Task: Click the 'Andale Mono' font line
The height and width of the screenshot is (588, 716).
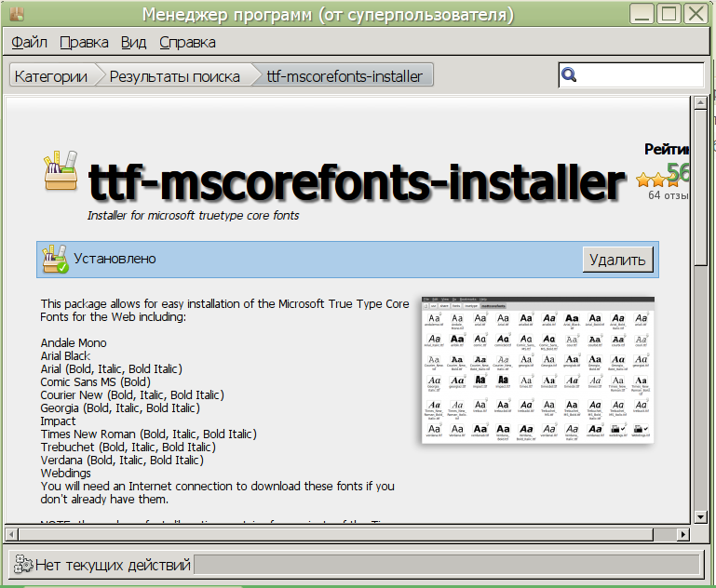Action: click(x=74, y=342)
